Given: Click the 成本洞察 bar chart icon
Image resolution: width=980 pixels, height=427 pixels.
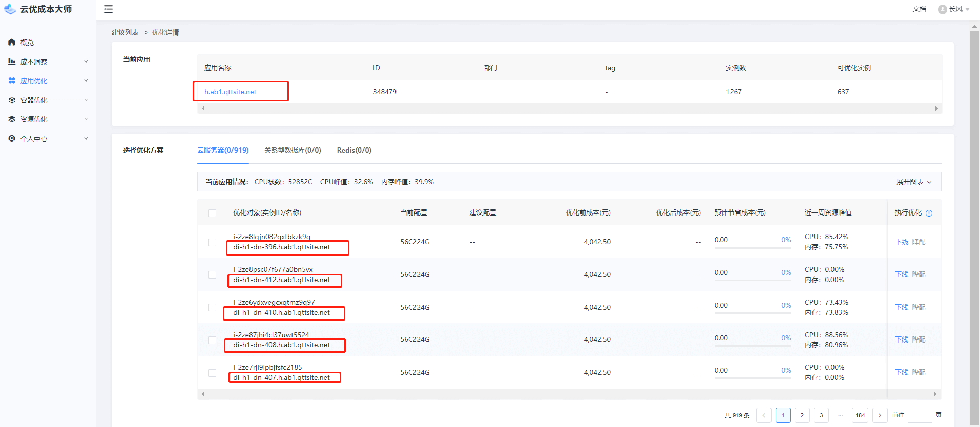Looking at the screenshot, I should [12, 61].
